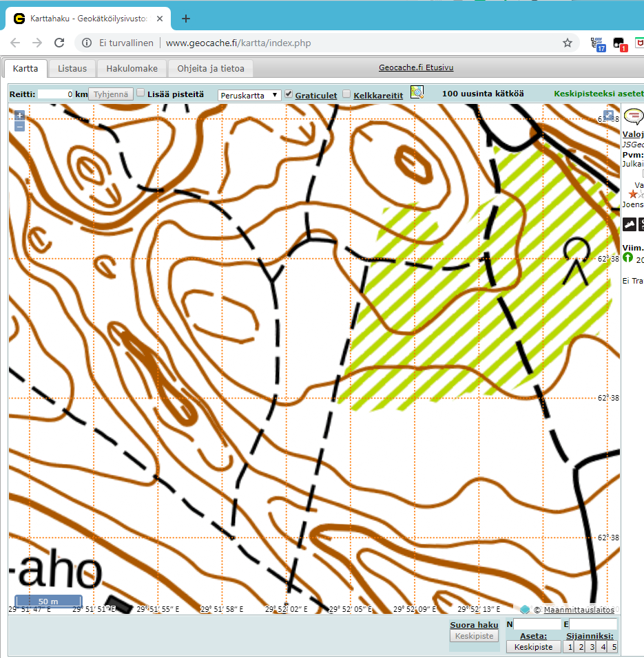Uncheck the Graticulet checkbox
Screen dimensions: 644x658
[x=289, y=94]
